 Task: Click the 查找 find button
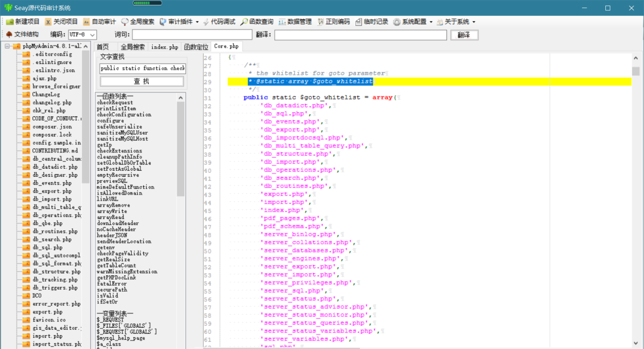pyautogui.click(x=142, y=81)
